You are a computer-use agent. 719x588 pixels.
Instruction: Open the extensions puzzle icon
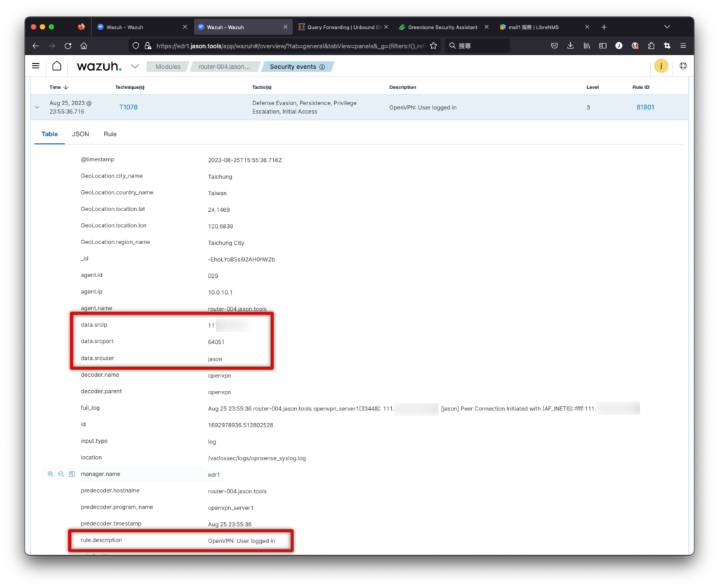coord(651,46)
